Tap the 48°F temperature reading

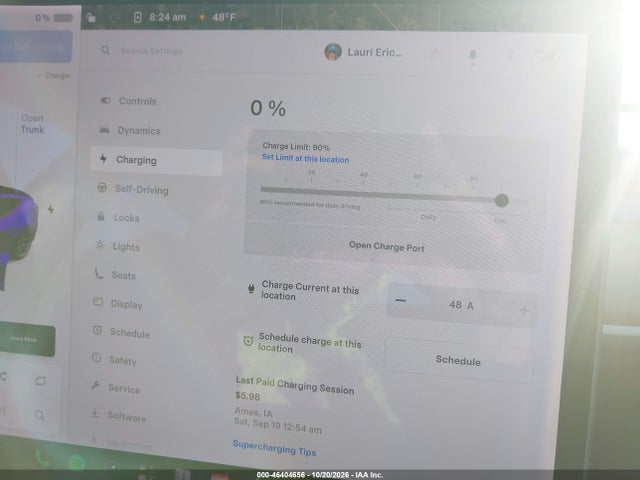pos(224,17)
